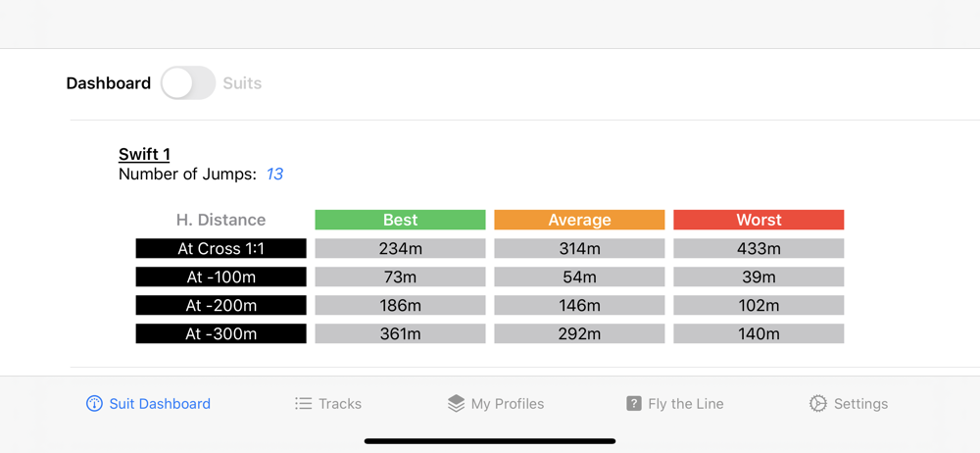This screenshot has height=453, width=980.
Task: Select the At -200m row label
Action: tap(221, 305)
